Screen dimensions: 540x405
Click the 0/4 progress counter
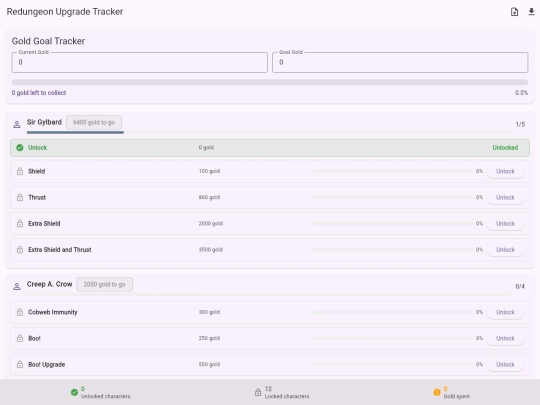(x=520, y=286)
